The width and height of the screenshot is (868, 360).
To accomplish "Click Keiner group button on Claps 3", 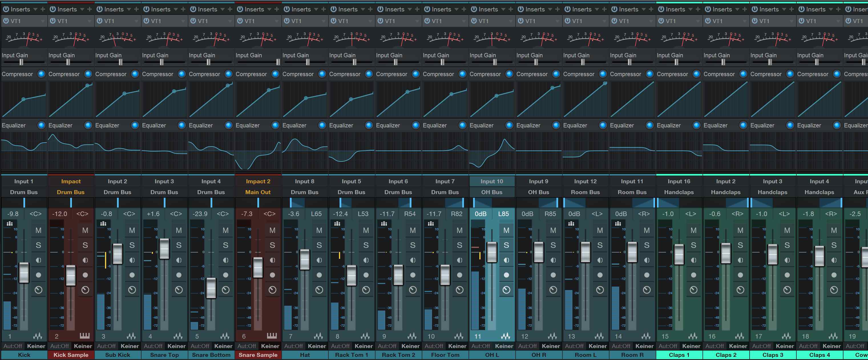I will point(785,346).
